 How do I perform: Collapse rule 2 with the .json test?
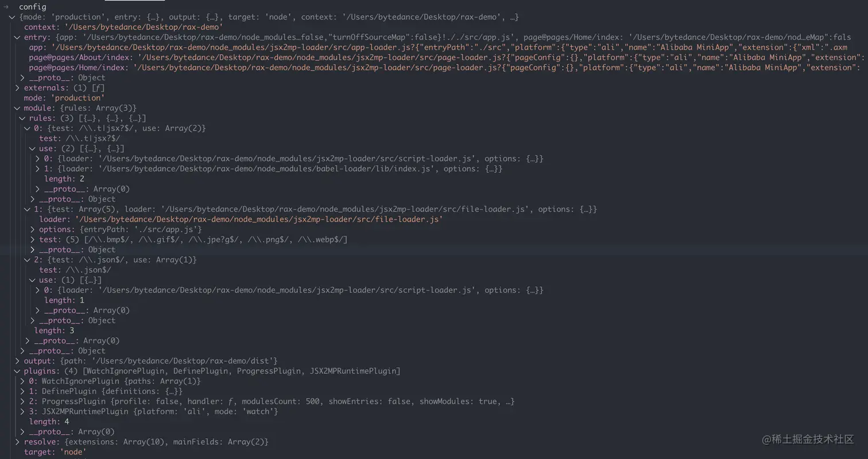pyautogui.click(x=28, y=260)
